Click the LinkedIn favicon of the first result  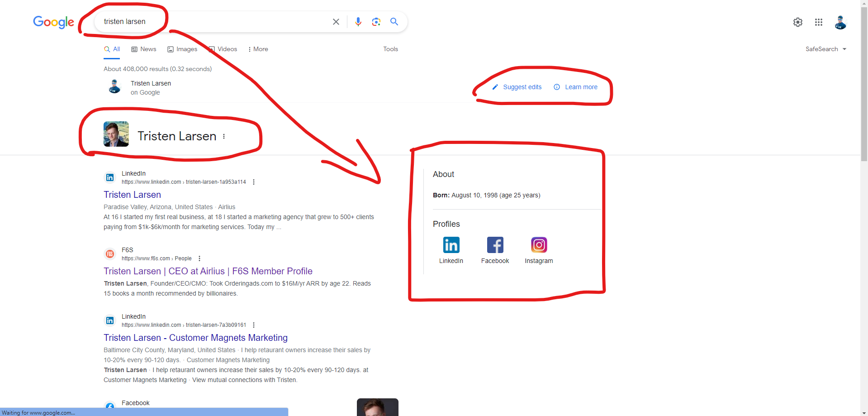(110, 177)
